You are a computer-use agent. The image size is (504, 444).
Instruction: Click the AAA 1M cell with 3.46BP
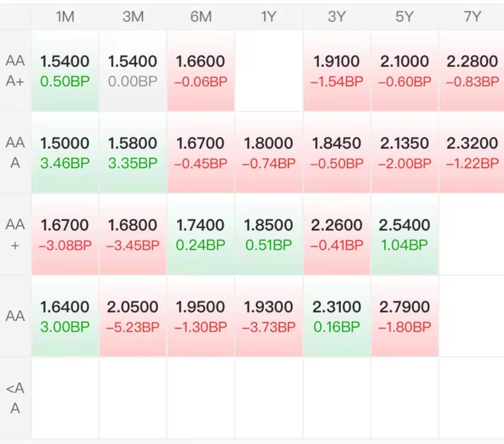click(x=65, y=153)
